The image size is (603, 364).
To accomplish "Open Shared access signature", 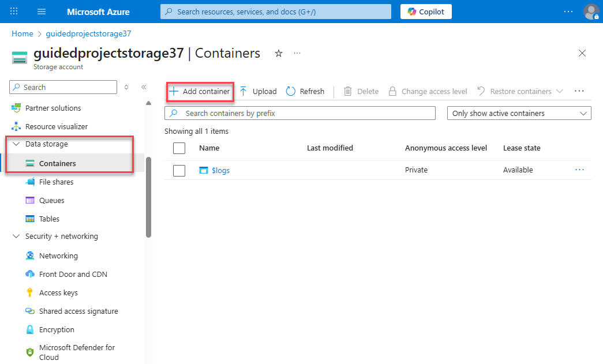I will coord(78,311).
